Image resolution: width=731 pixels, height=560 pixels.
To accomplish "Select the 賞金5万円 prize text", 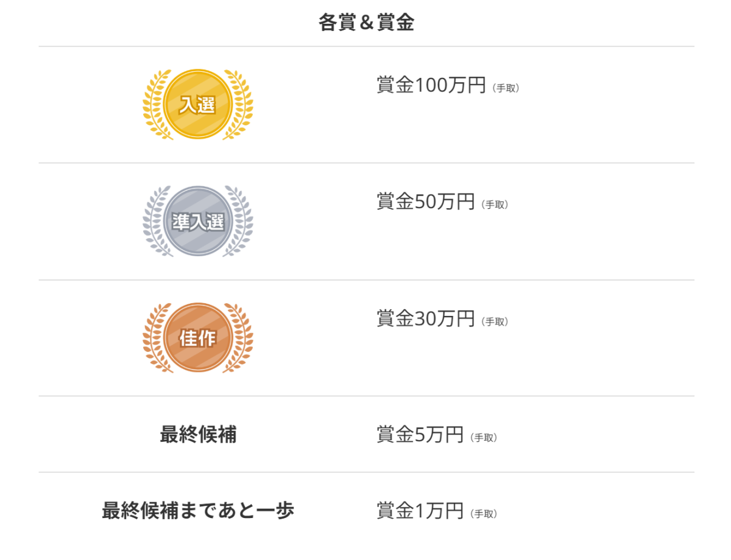I will coord(420,435).
